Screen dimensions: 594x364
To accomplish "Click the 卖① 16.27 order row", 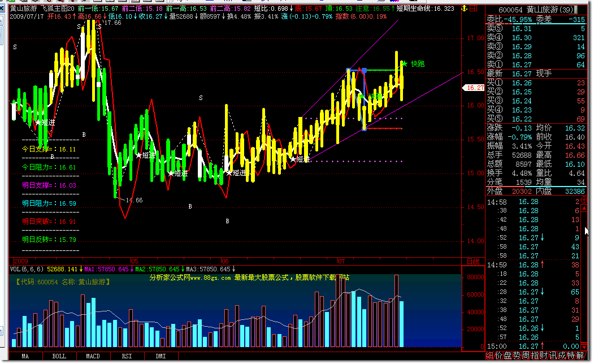I will click(x=536, y=65).
